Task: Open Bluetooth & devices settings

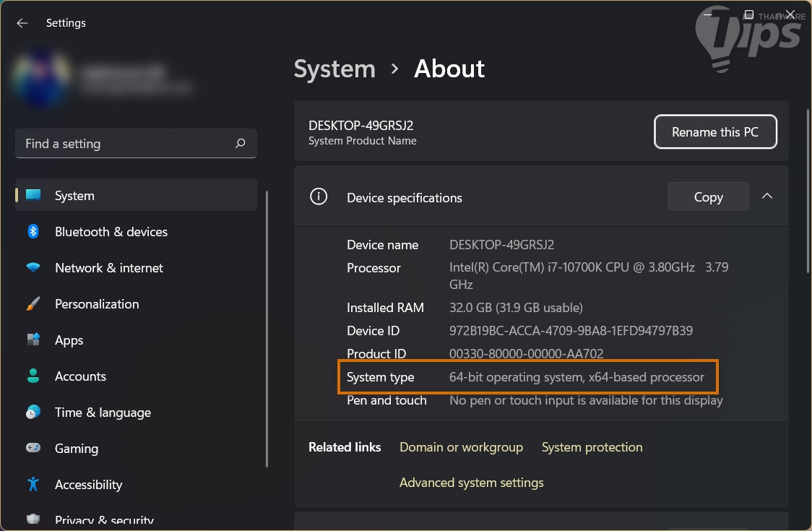Action: pos(111,232)
